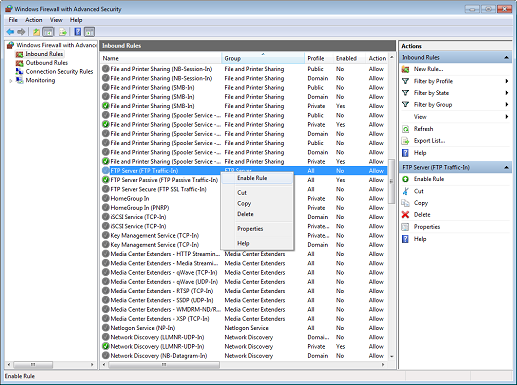Click the Up One Level folder icon
Screen dimensions: 517x385
[x=36, y=32]
